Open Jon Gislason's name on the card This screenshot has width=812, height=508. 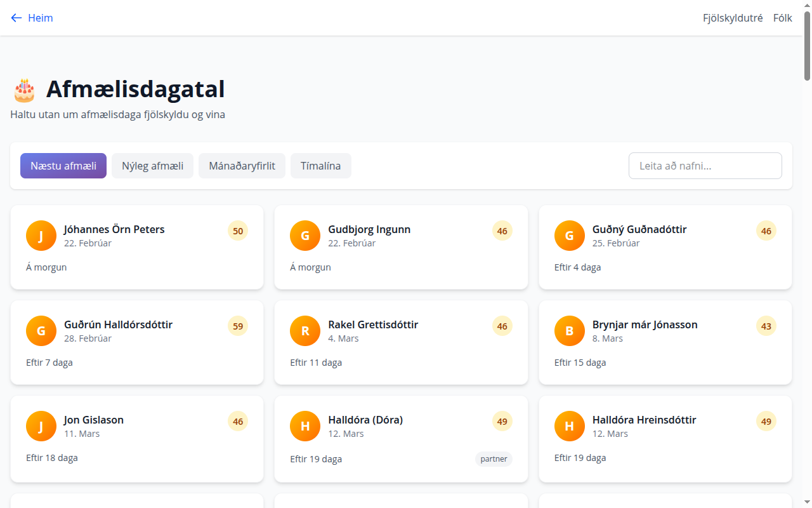(x=94, y=420)
